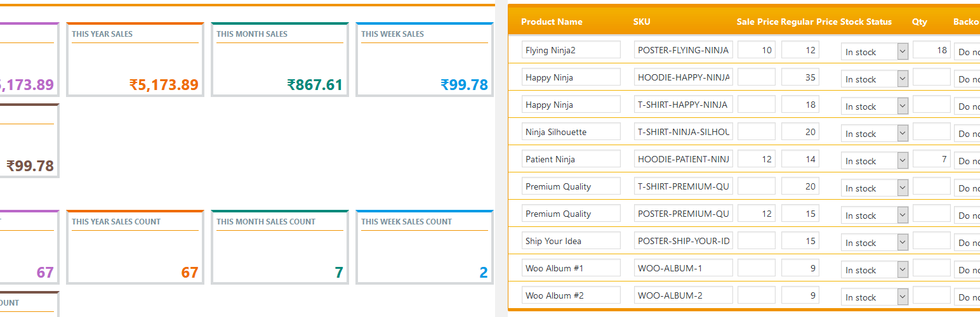Open the This Year Sales card
This screenshot has width=980, height=317.
coord(135,60)
